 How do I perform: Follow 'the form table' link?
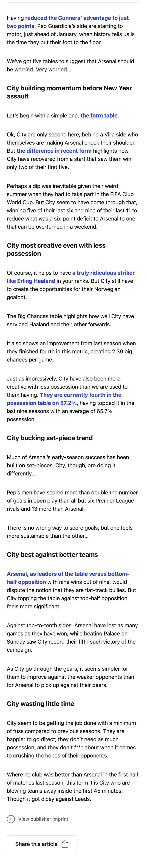click(x=99, y=116)
